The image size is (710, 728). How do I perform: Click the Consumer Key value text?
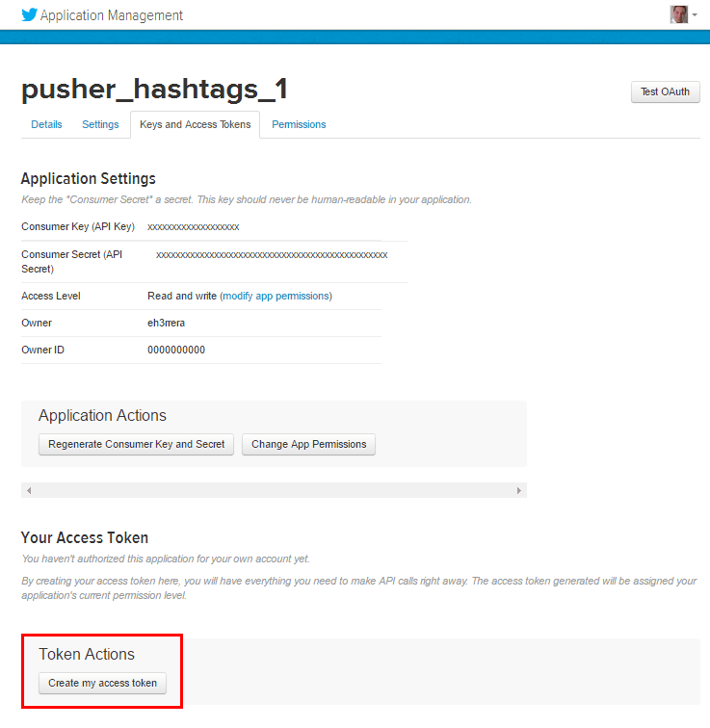coord(193,227)
